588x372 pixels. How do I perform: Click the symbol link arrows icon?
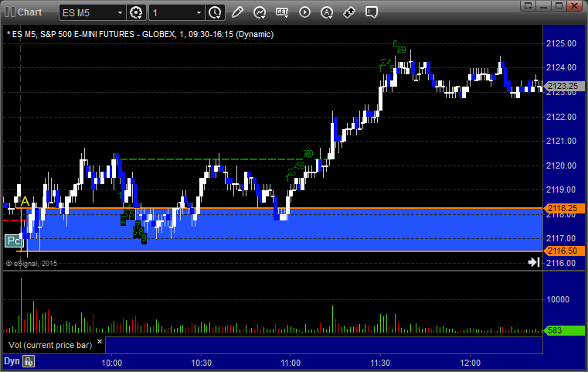click(349, 12)
